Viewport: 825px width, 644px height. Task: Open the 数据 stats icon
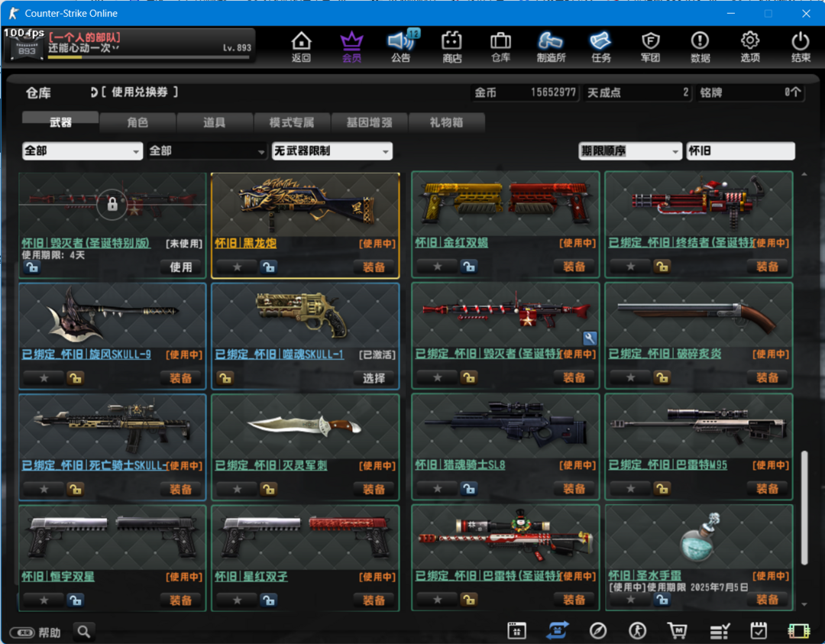click(700, 47)
